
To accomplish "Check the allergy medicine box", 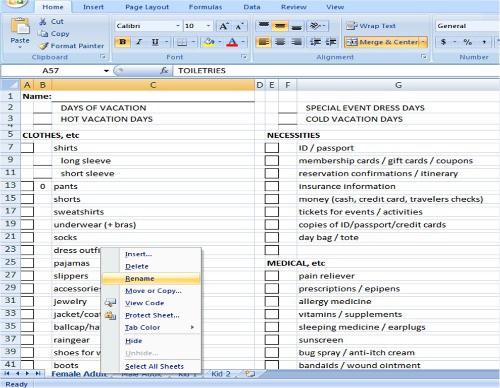I will pyautogui.click(x=272, y=301).
